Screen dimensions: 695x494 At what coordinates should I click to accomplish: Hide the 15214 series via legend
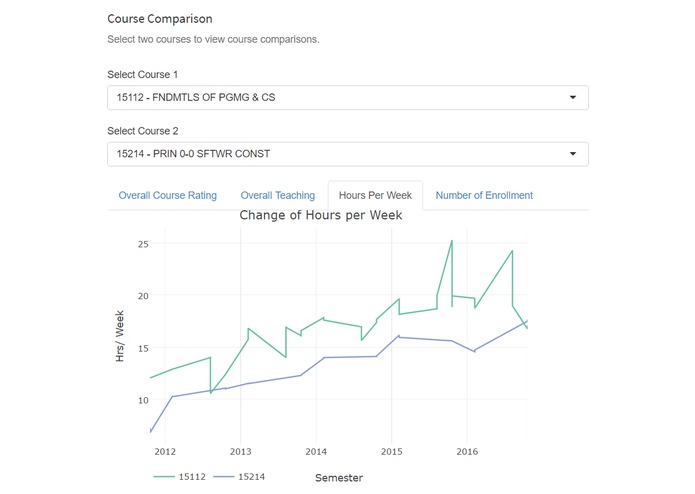252,478
